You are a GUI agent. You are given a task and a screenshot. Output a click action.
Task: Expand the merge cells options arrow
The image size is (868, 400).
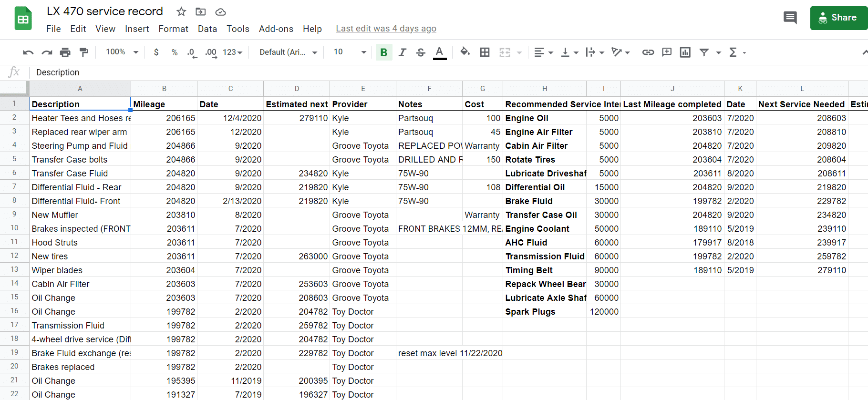pos(519,52)
